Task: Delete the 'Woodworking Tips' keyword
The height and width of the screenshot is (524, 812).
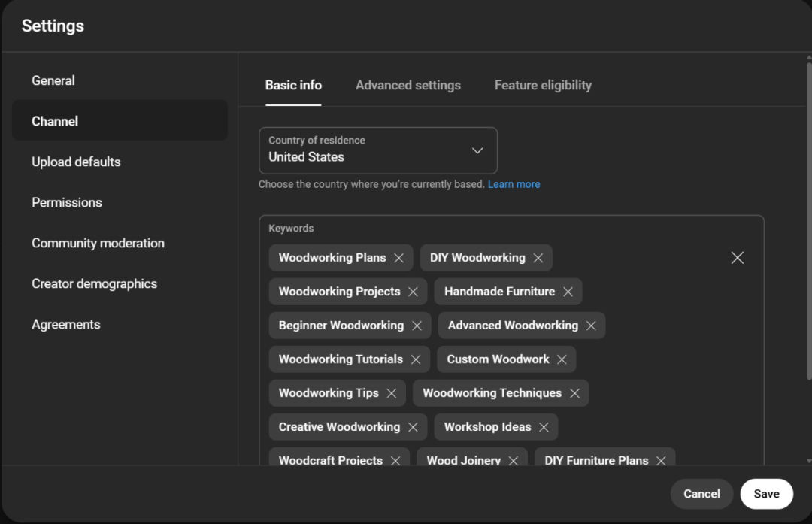Action: pyautogui.click(x=391, y=393)
